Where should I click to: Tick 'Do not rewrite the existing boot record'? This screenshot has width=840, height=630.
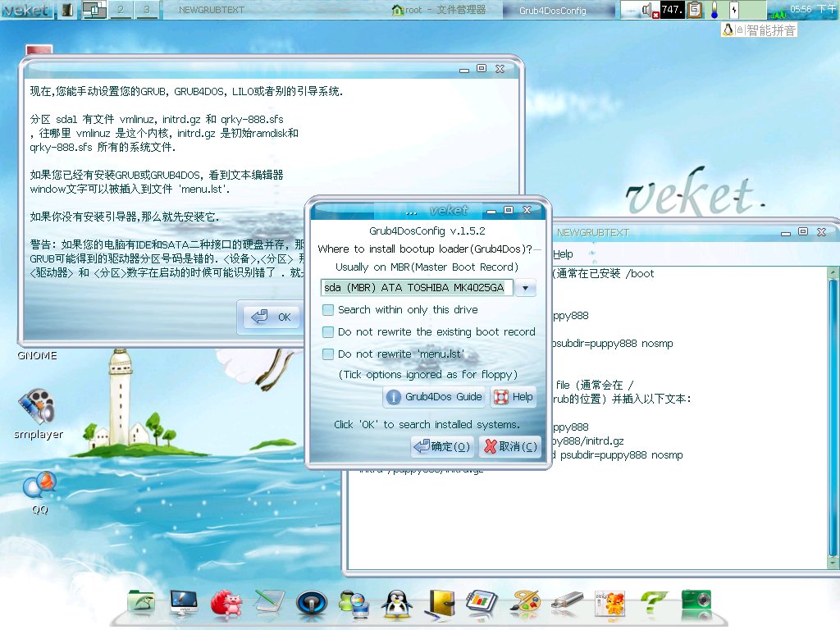coord(328,332)
